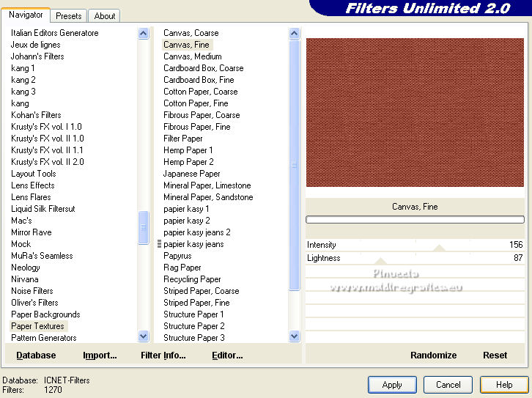Choose Striped Paper, Coarse filter
Screen dimensions: 532x398
click(202, 291)
